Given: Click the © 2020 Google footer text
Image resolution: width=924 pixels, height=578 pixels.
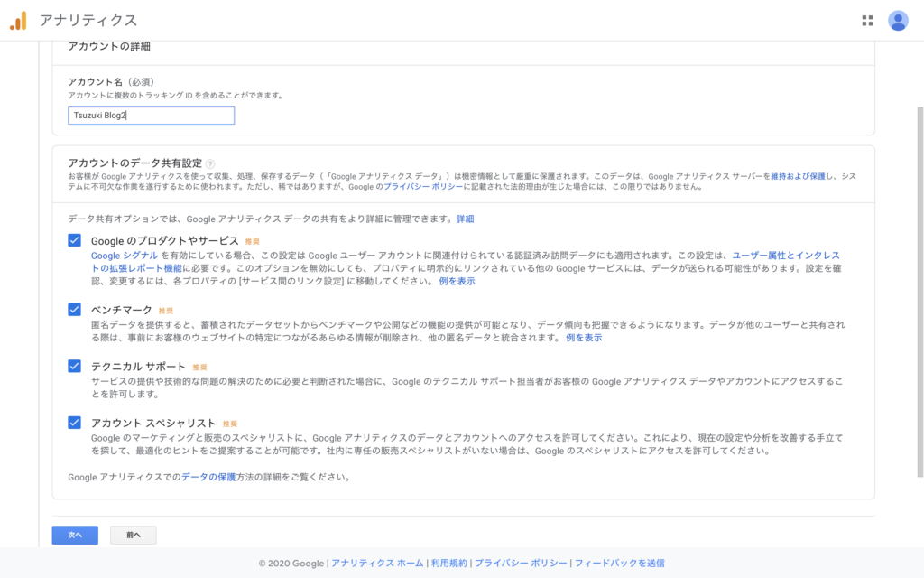Looking at the screenshot, I should pos(291,564).
